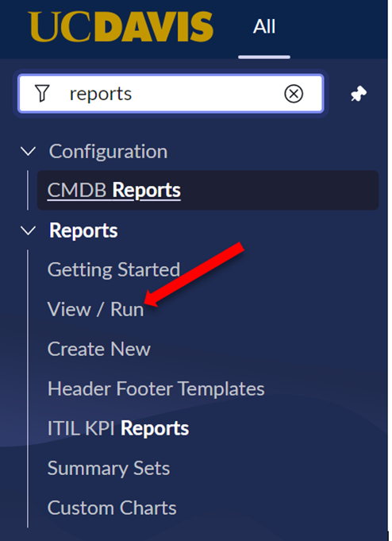Open Header Footer Templates
The width and height of the screenshot is (392, 541).
coord(156,388)
